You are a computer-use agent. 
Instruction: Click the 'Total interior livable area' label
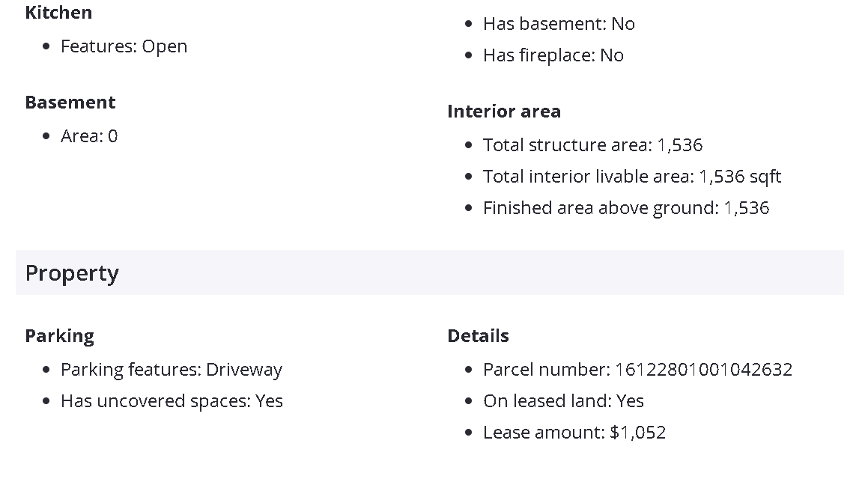pyautogui.click(x=589, y=177)
